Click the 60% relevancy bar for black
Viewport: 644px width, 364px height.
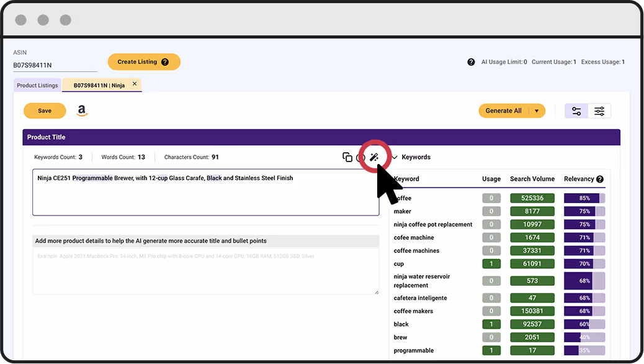coord(584,324)
